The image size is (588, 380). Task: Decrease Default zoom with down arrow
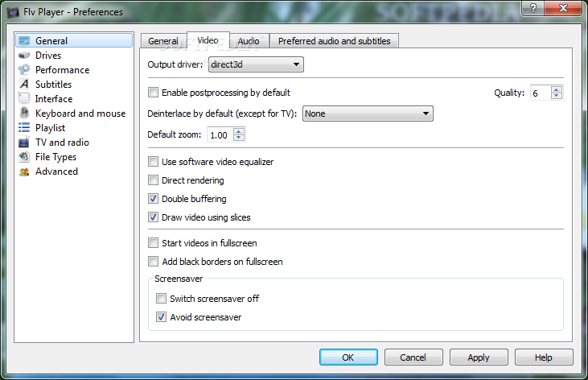239,138
